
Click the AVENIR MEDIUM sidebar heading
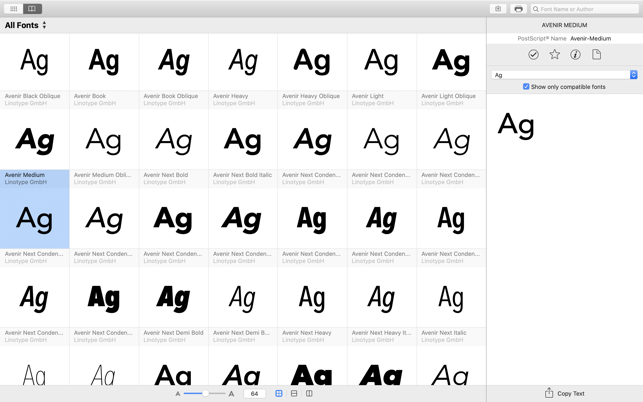pos(564,25)
